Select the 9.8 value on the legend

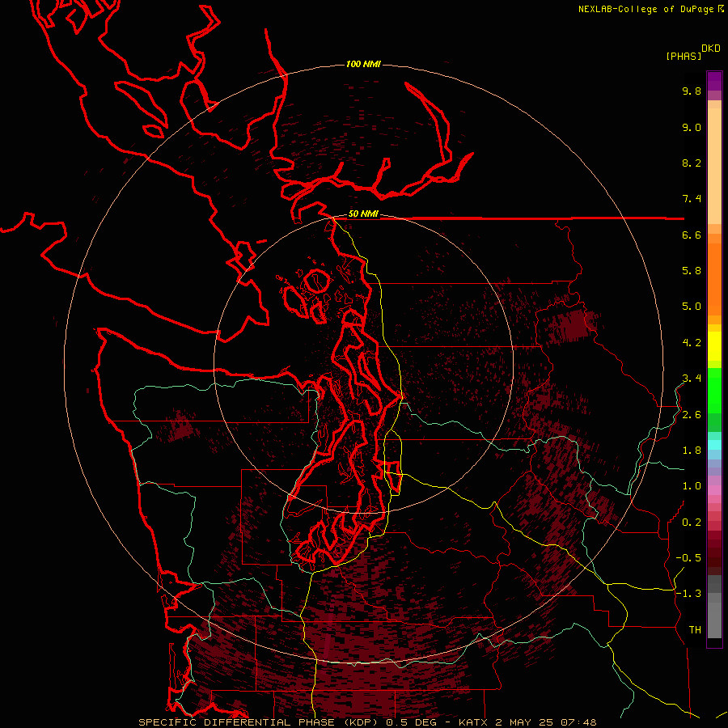pyautogui.click(x=692, y=91)
